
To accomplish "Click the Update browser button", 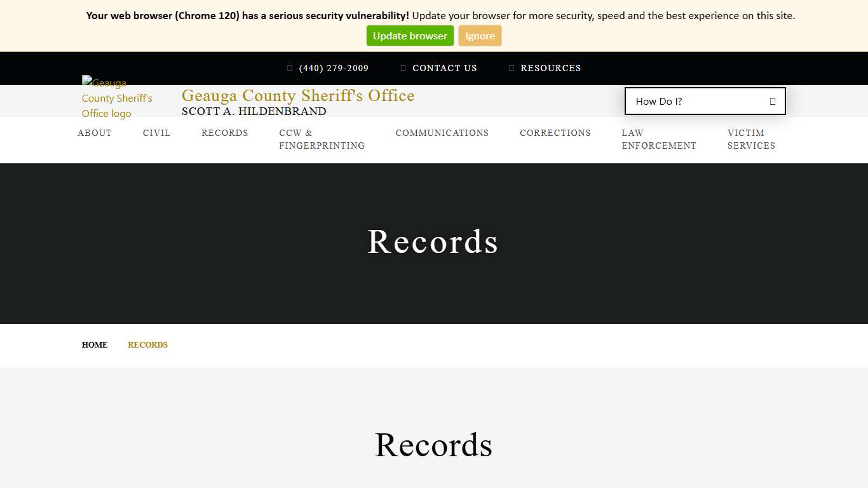I will click(410, 36).
